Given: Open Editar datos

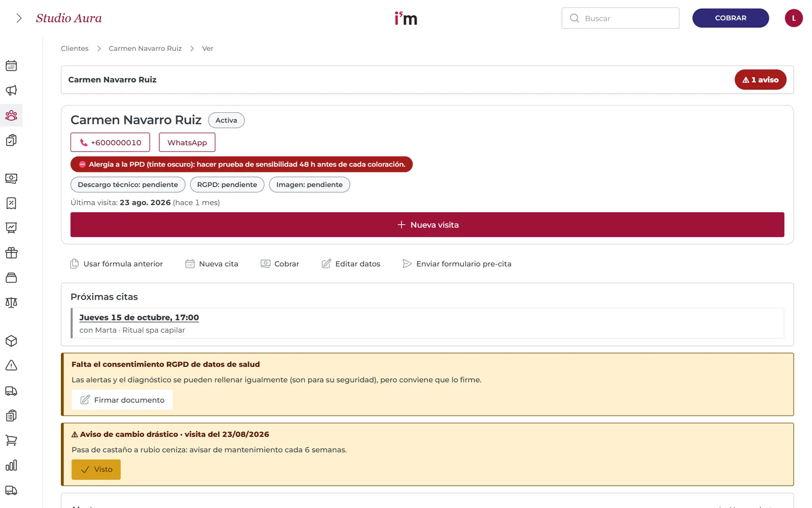Looking at the screenshot, I should pos(351,264).
